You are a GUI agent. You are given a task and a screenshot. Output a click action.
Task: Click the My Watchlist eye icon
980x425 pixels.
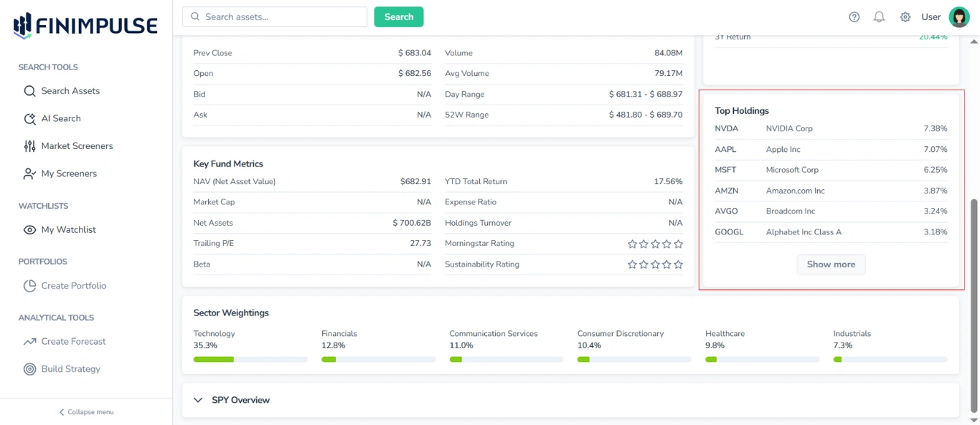point(29,229)
